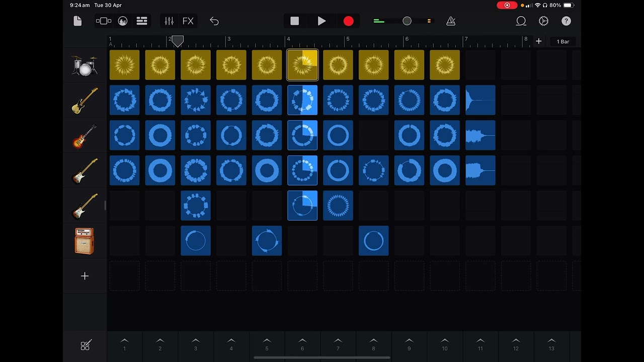Add a song section in the ruler
This screenshot has height=362, width=644.
pyautogui.click(x=538, y=41)
